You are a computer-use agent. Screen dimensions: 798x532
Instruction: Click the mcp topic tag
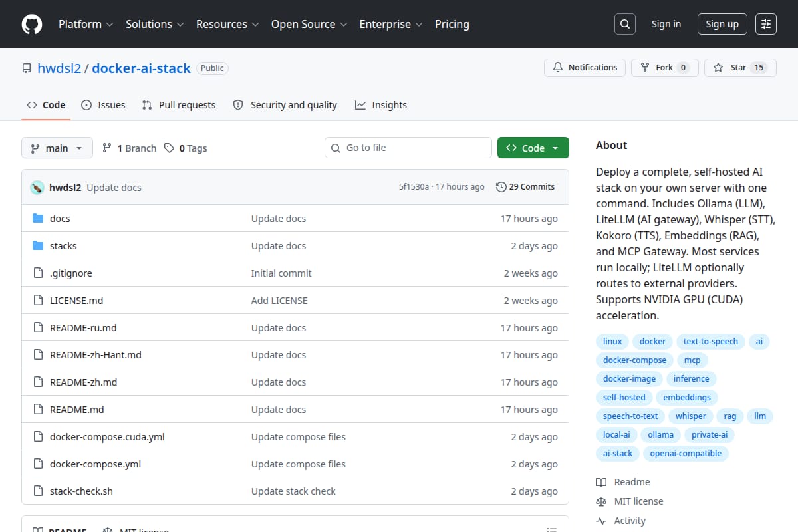(692, 360)
